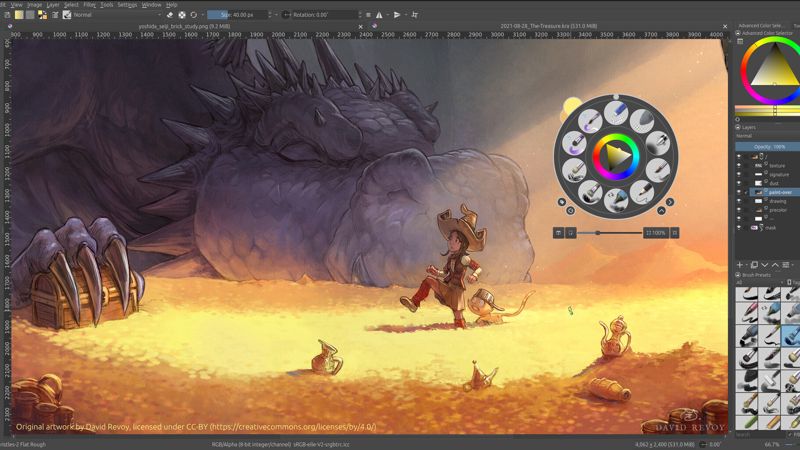Switch to The-Treasure.kra document tab
Viewport: 800px width, 450px height.
tap(548, 26)
